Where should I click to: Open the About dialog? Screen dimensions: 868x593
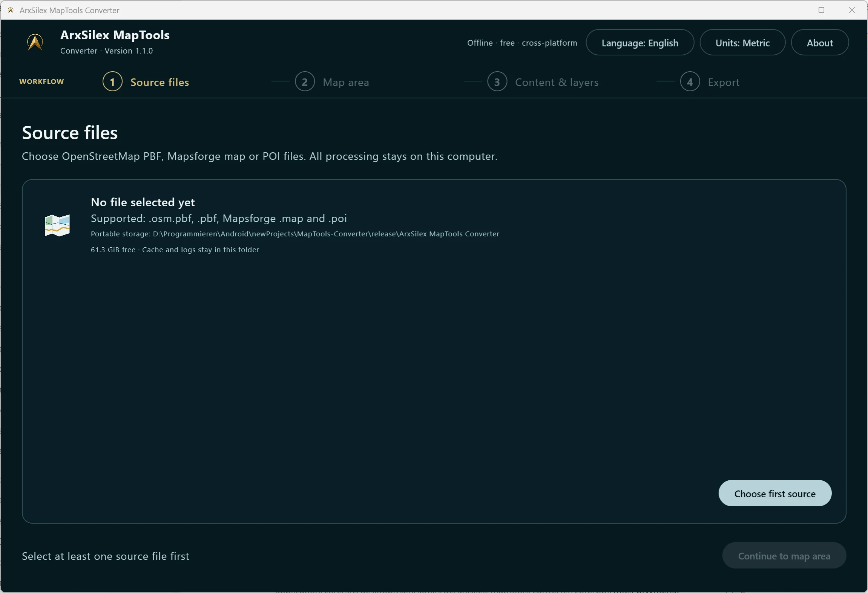coord(820,43)
